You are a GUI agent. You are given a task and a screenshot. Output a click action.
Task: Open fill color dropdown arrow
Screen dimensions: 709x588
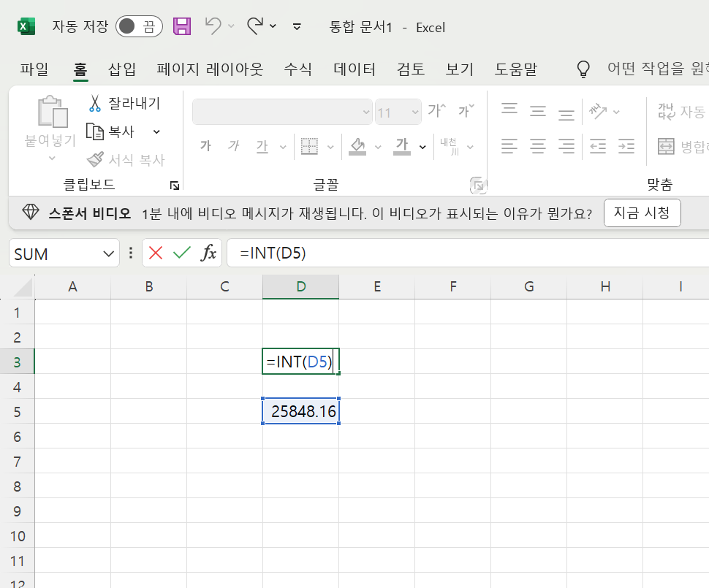point(378,147)
